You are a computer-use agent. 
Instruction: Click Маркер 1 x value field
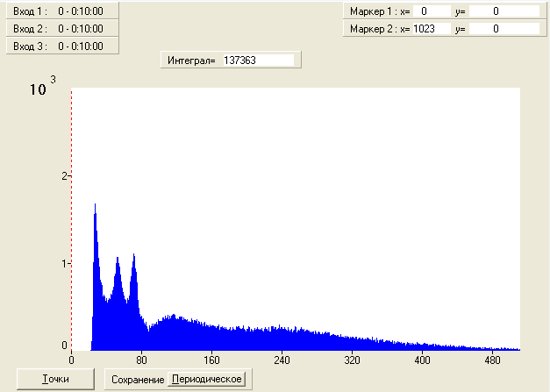pyautogui.click(x=432, y=11)
